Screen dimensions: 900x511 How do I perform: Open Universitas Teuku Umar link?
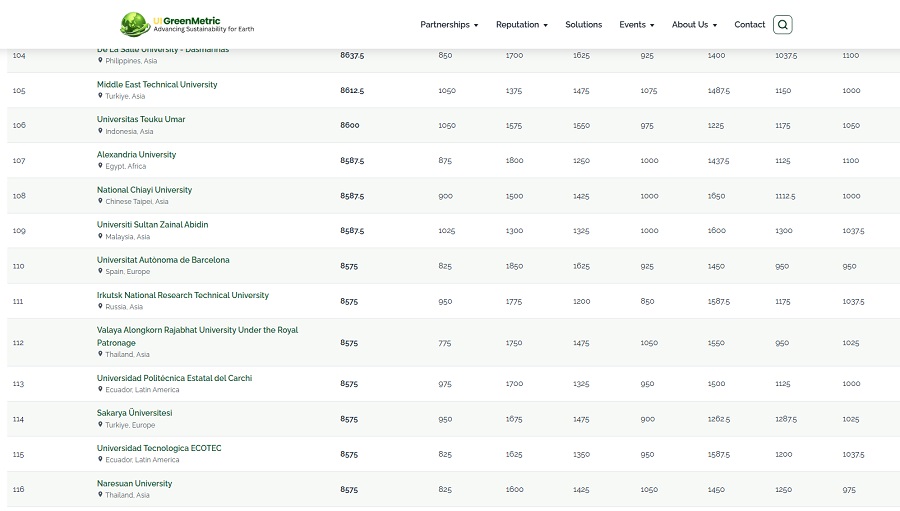pos(141,119)
